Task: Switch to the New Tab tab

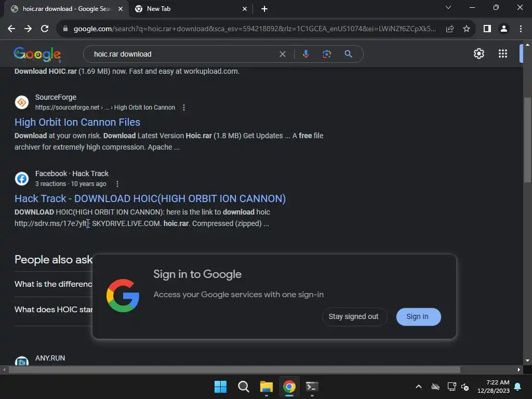Action: [190, 9]
